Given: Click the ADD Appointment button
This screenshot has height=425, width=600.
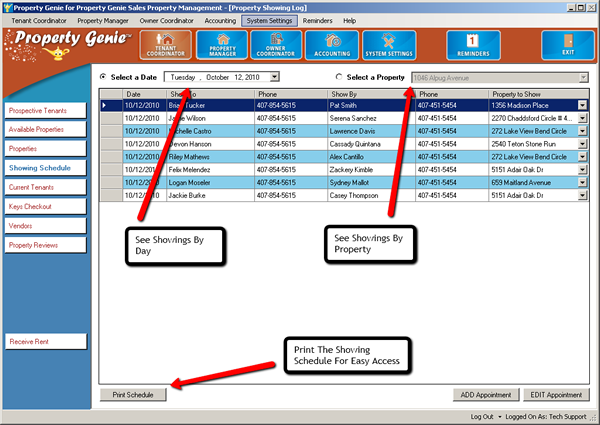Looking at the screenshot, I should [486, 395].
